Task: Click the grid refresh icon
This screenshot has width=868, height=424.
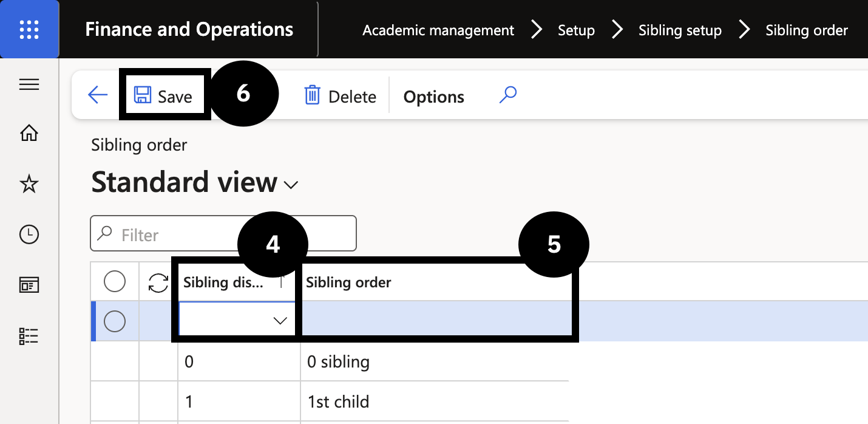Action: 158,282
